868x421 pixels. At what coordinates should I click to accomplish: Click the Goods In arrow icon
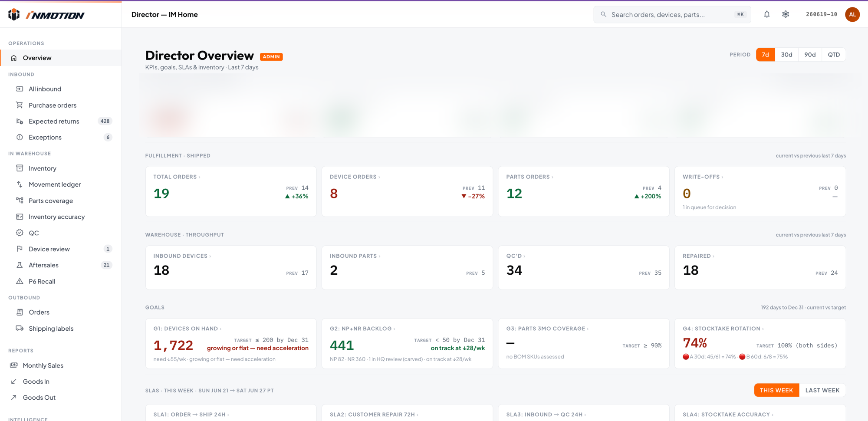click(14, 381)
